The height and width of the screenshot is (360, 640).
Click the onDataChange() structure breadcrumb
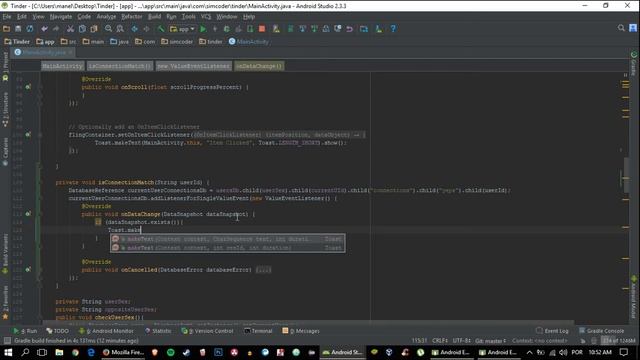[x=259, y=66]
